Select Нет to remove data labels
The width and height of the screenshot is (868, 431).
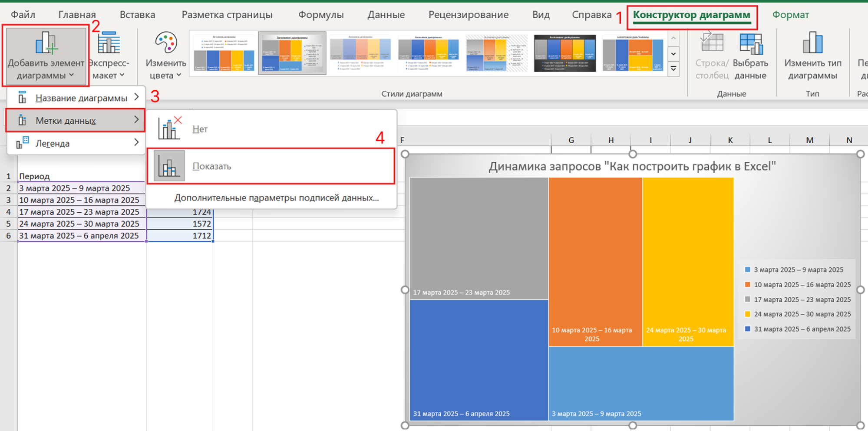point(200,128)
